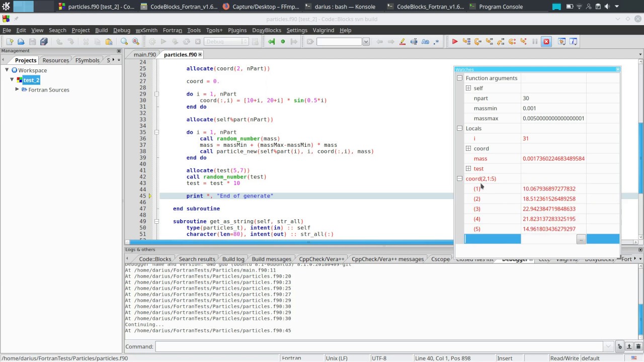
Task: Collapse the Locals watch group
Action: (x=459, y=128)
